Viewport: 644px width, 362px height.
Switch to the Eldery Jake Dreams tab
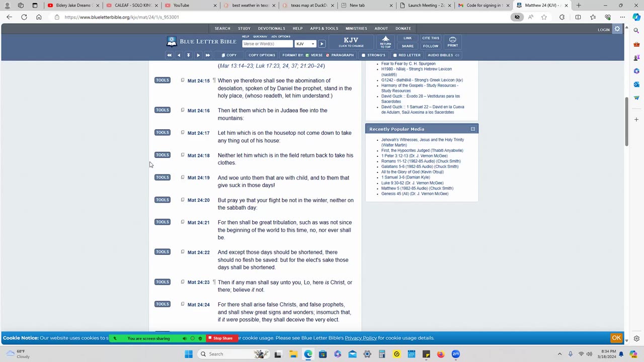click(x=73, y=6)
